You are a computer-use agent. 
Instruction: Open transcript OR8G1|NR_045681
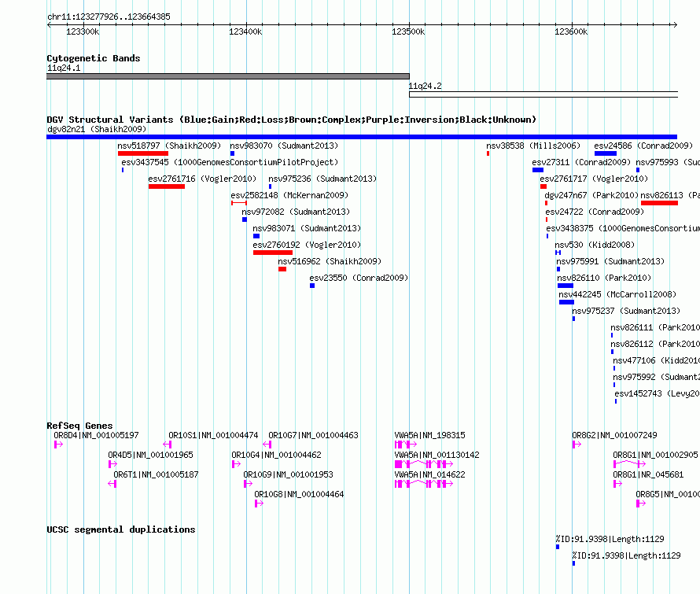pyautogui.click(x=648, y=474)
